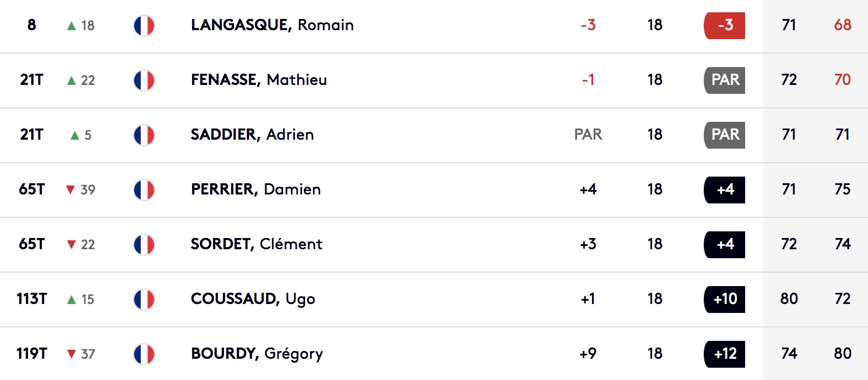
Task: Click the round two score 68
Action: pyautogui.click(x=842, y=26)
